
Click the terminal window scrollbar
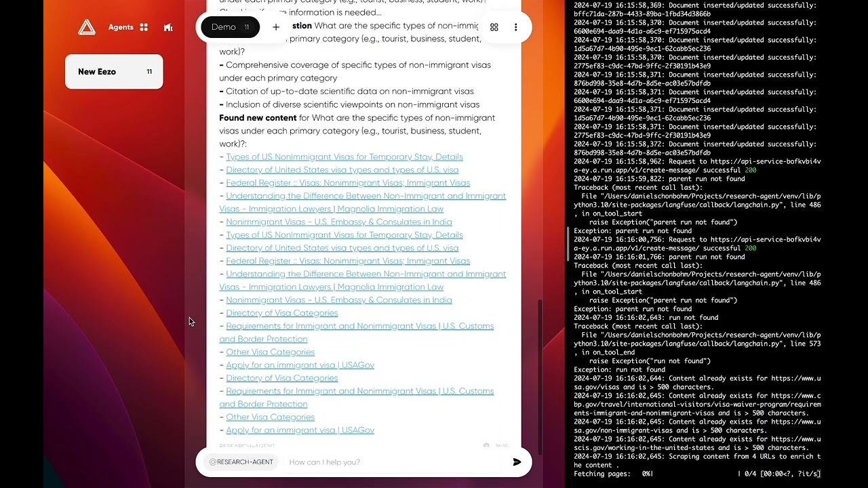[570, 244]
